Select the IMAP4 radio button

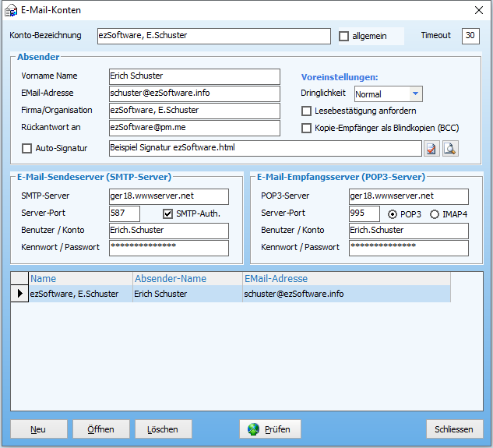(434, 214)
